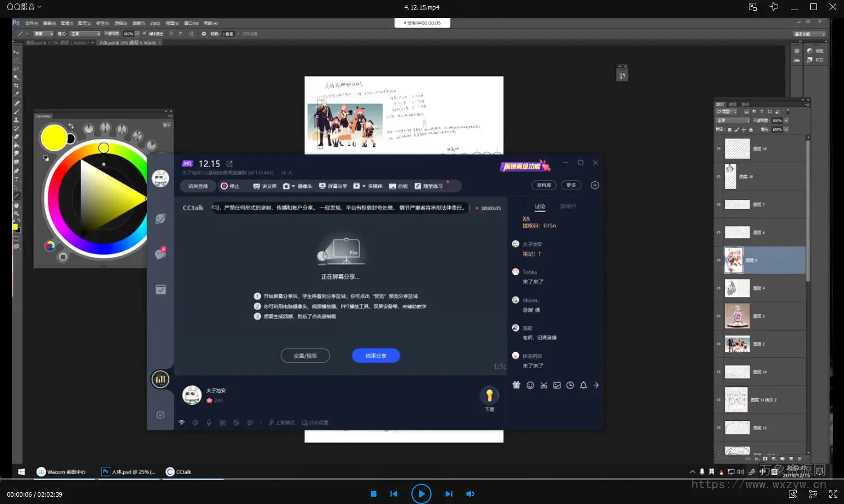Hide layer 图层 19 via eye icon
Image resolution: width=844 pixels, height=504 pixels.
pyautogui.click(x=719, y=149)
